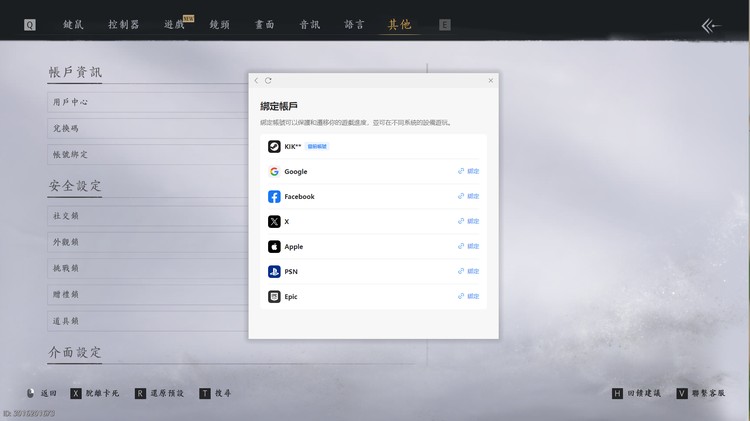Click the return arrow at top right
This screenshot has width=750, height=421.
[x=711, y=25]
